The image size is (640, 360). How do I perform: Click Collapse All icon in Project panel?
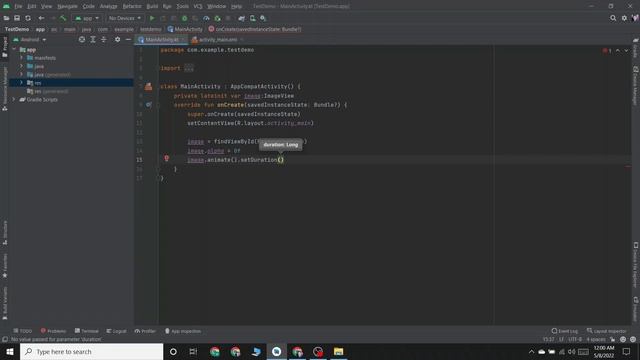pos(104,39)
